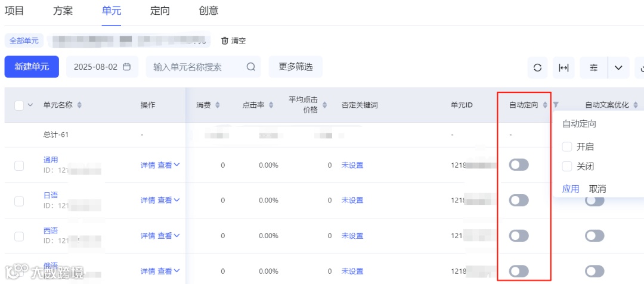Click the filter funnel icon beside 自动定向
644x284 pixels.
pyautogui.click(x=556, y=105)
